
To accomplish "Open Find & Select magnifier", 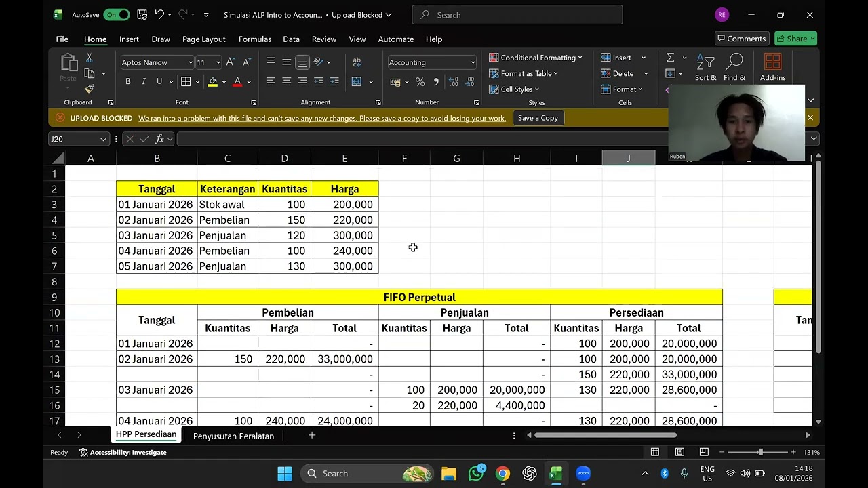I will [x=734, y=68].
